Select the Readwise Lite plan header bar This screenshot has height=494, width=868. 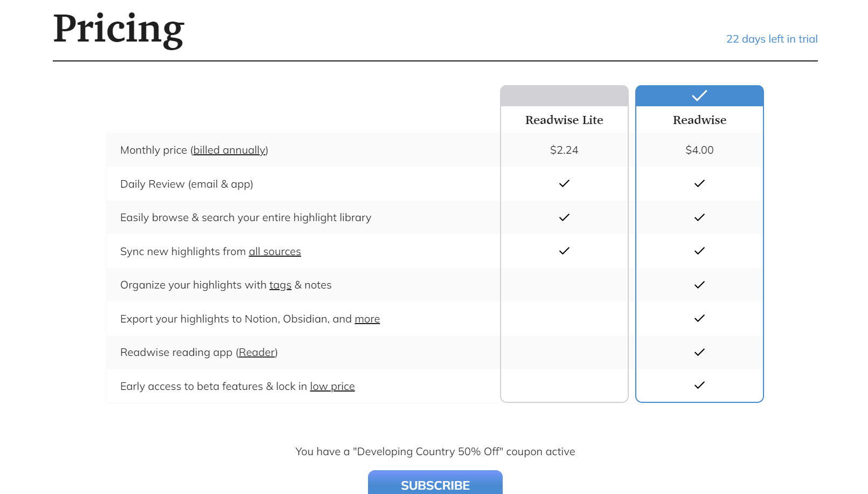click(564, 96)
